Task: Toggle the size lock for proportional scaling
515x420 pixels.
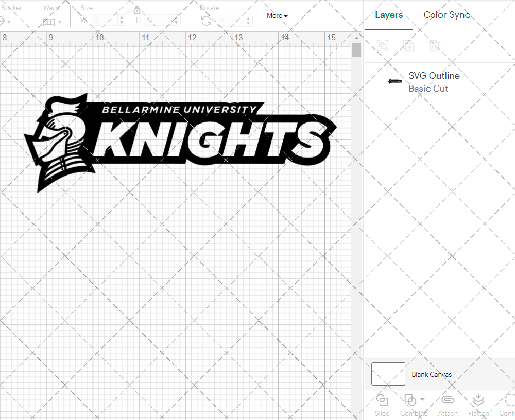Action: [137, 10]
